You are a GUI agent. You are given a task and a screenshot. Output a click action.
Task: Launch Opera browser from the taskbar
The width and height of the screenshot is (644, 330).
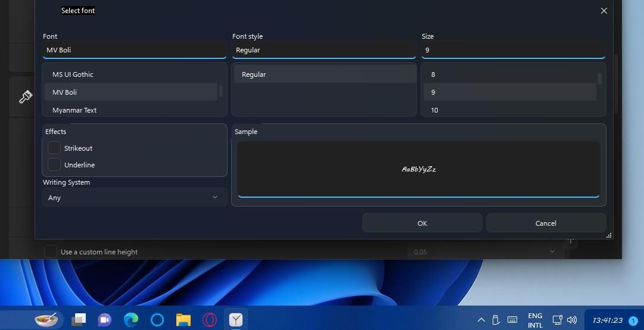pyautogui.click(x=210, y=320)
